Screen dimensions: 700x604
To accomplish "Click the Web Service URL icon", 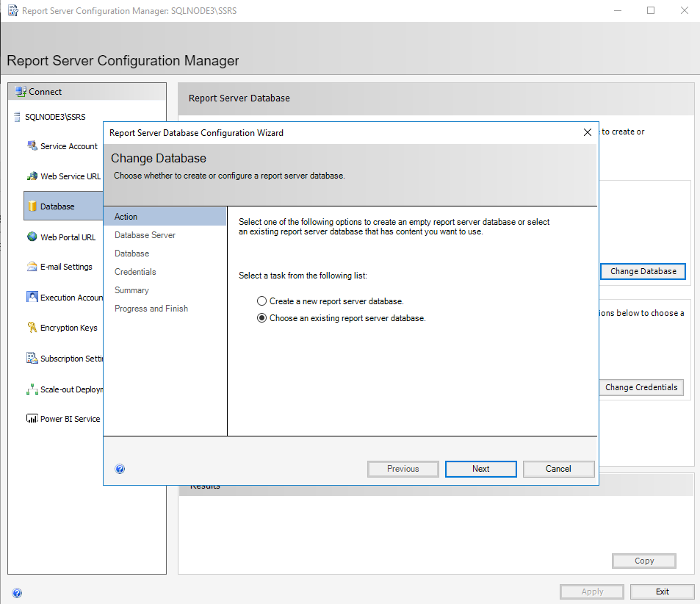I will tap(32, 176).
